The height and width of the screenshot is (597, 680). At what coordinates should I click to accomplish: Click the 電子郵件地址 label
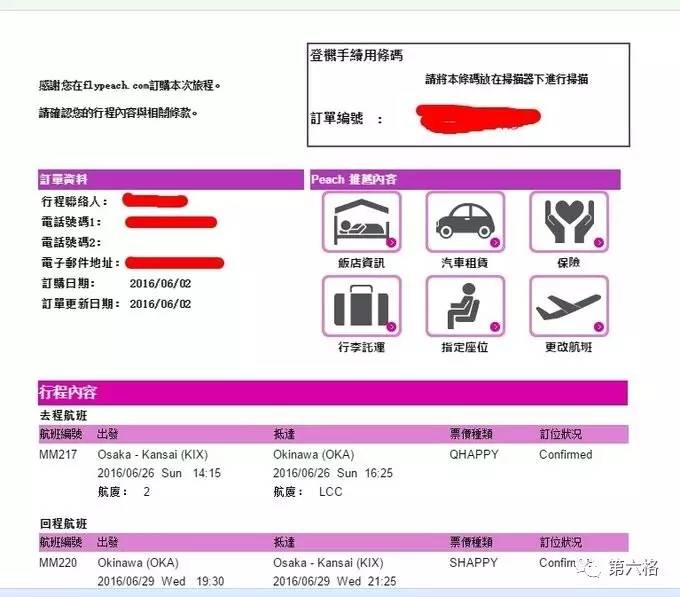coord(80,263)
